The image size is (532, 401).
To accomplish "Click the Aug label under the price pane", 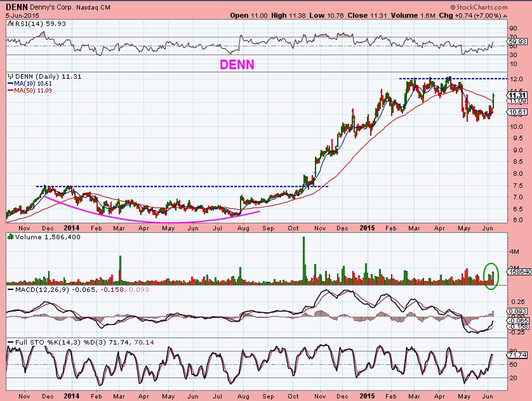I will pos(243,228).
